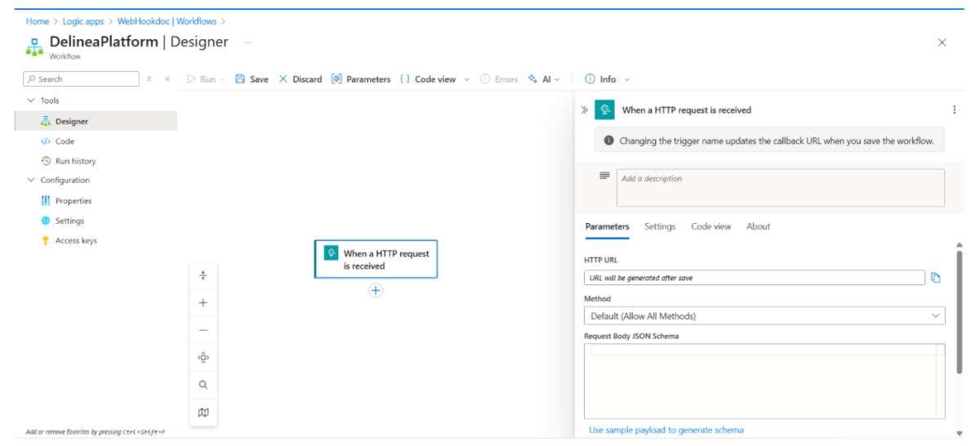Add a step with the plus under trigger

coord(376,290)
